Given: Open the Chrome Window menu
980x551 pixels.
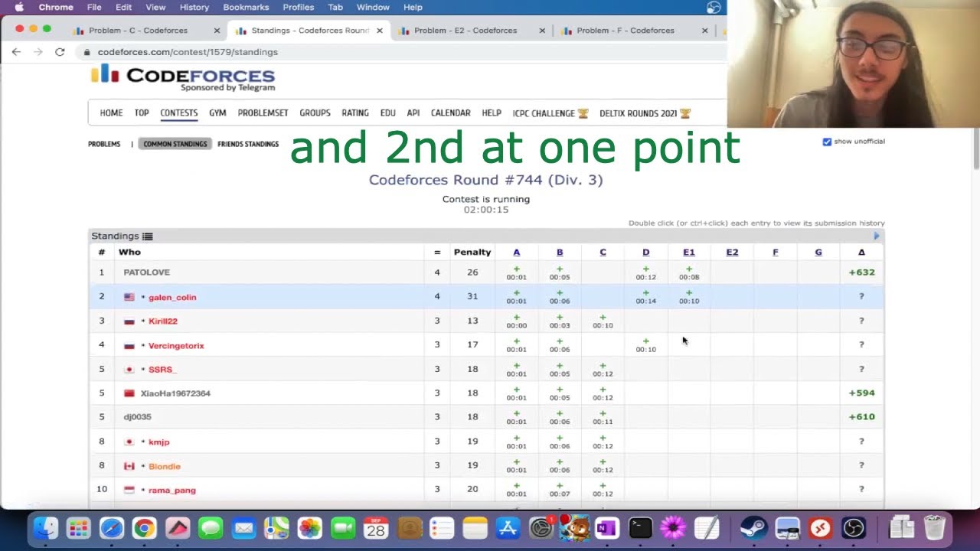Looking at the screenshot, I should [x=373, y=7].
